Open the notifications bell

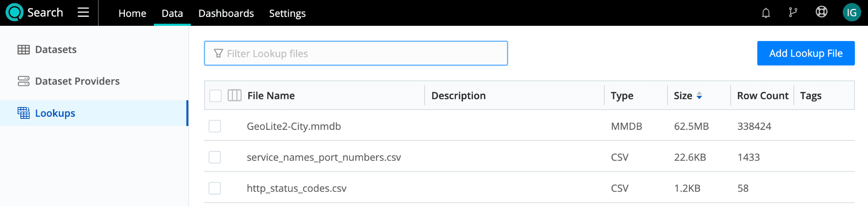765,13
